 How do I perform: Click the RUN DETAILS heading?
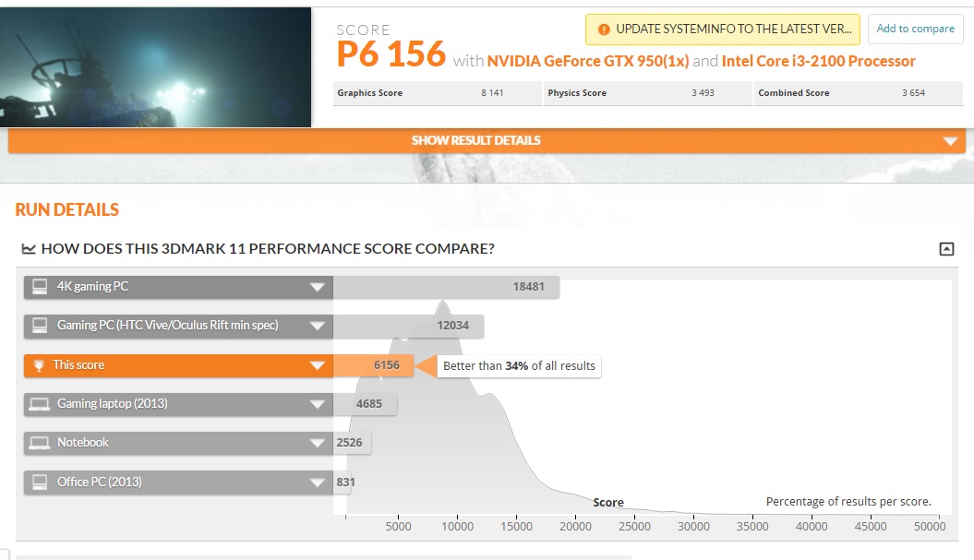coord(67,209)
